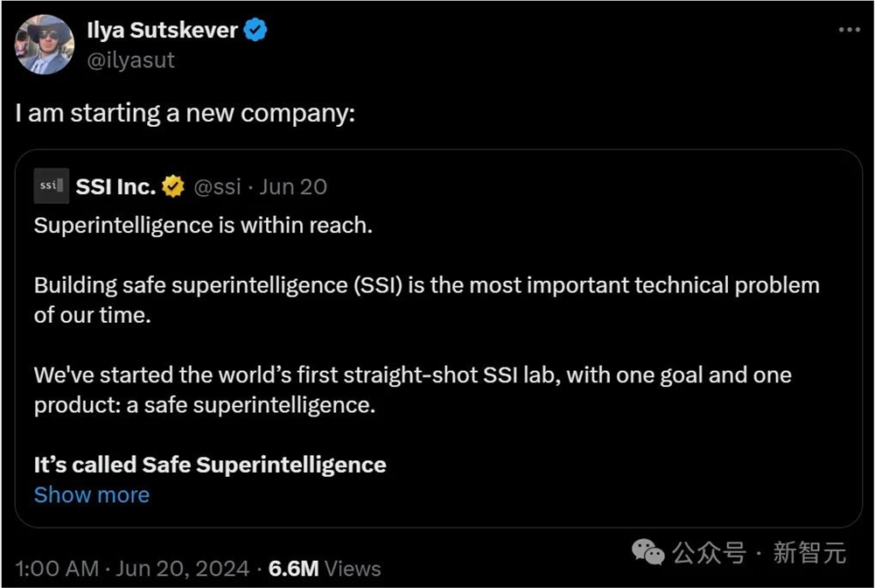Click the SSI Inc. logo avatar
The image size is (875, 588).
click(x=51, y=185)
